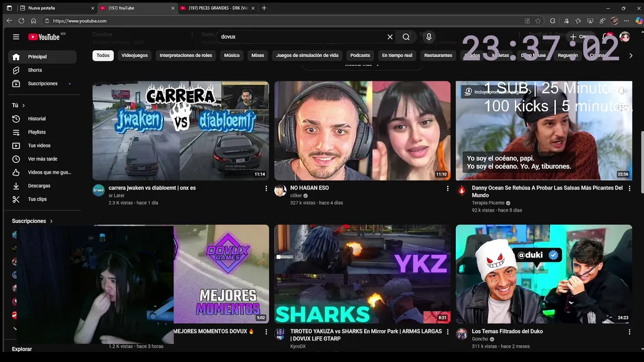Open Descargas

(42, 186)
